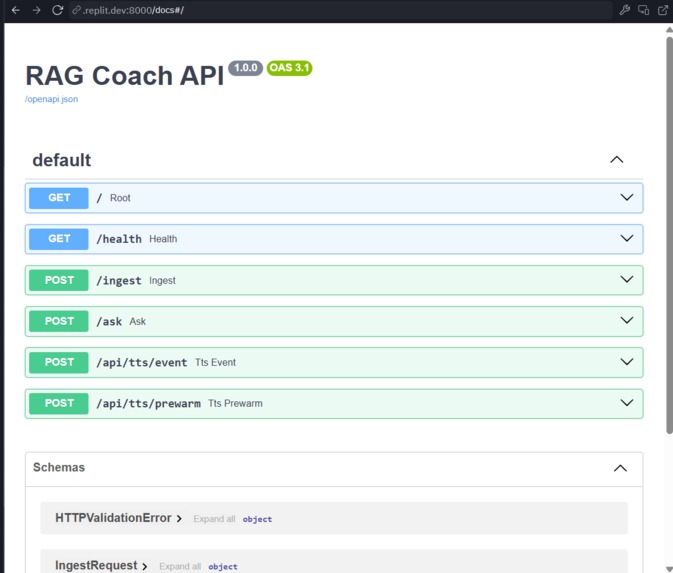
Task: Reload the page with refresh icon
Action: 58,10
